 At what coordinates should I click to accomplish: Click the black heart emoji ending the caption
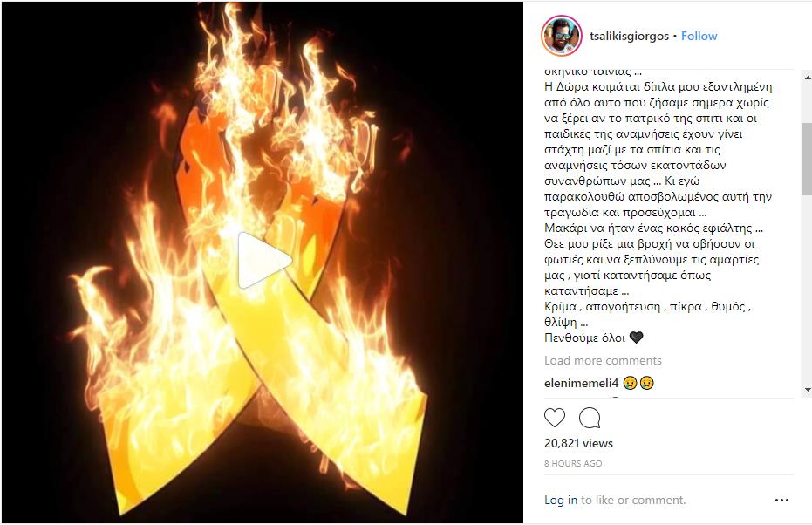[636, 337]
